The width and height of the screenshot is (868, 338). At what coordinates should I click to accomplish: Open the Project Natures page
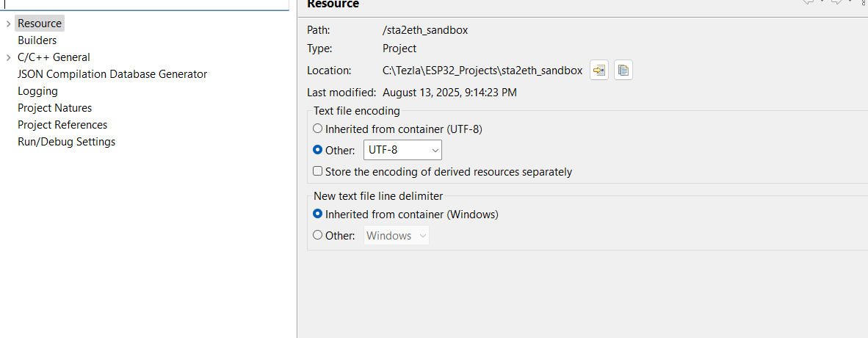point(55,107)
